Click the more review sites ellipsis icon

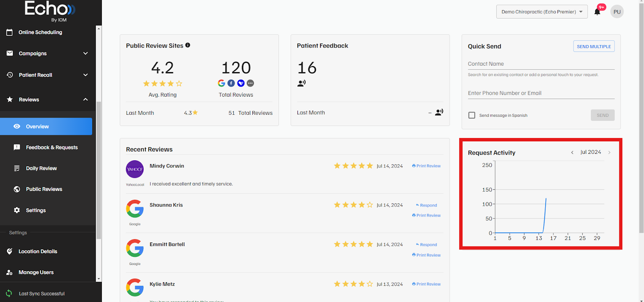click(250, 83)
